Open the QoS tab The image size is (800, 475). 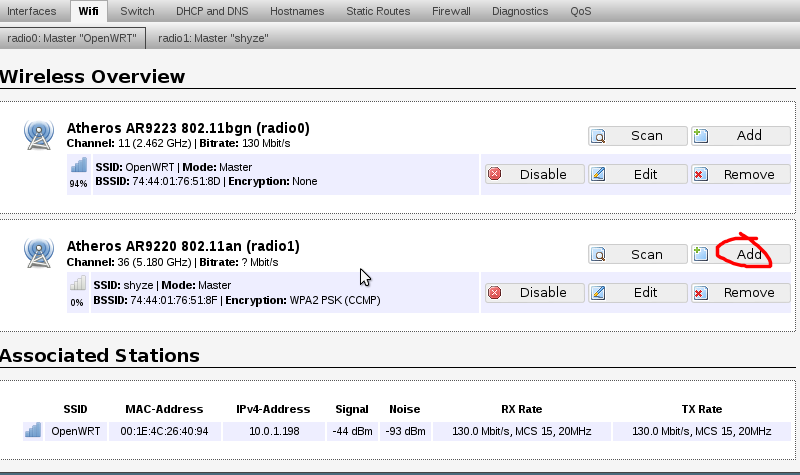point(581,11)
